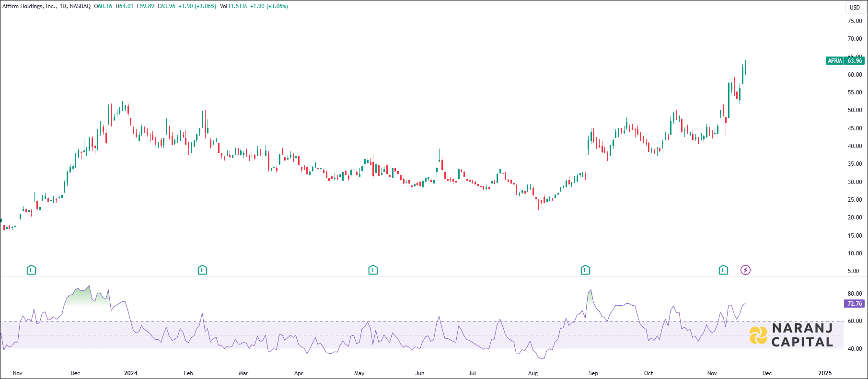The width and height of the screenshot is (868, 379).
Task: Click the 2025 label on time axis
Action: [825, 373]
